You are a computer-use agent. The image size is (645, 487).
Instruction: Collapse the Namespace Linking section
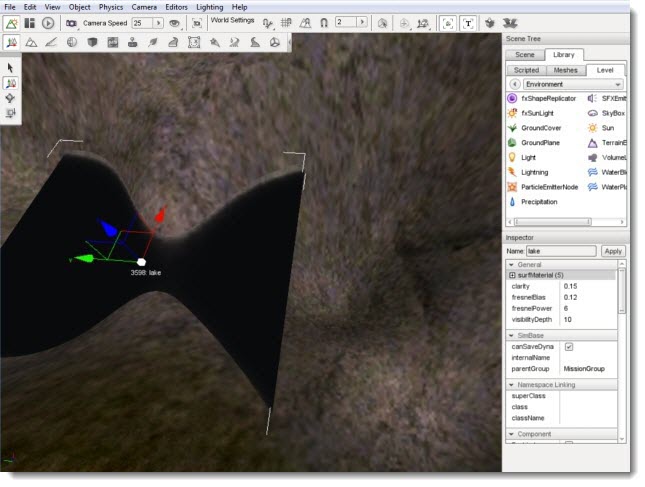[511, 385]
